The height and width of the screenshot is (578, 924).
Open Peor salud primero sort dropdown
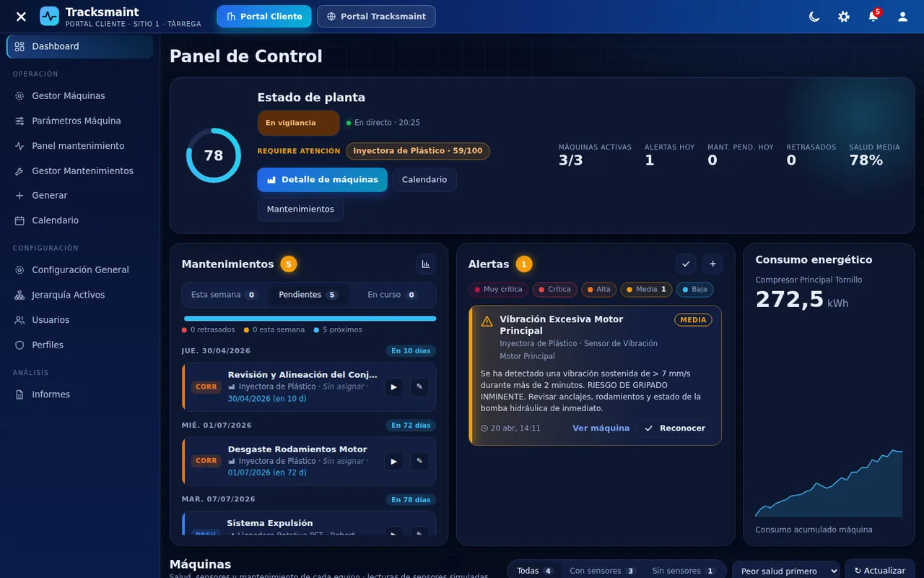(786, 571)
